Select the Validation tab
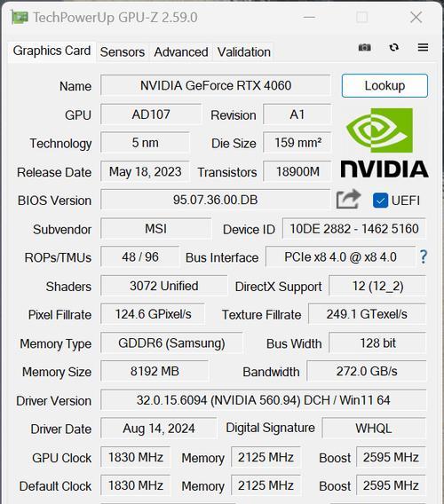Viewport: 444px width, 504px height. 244,52
